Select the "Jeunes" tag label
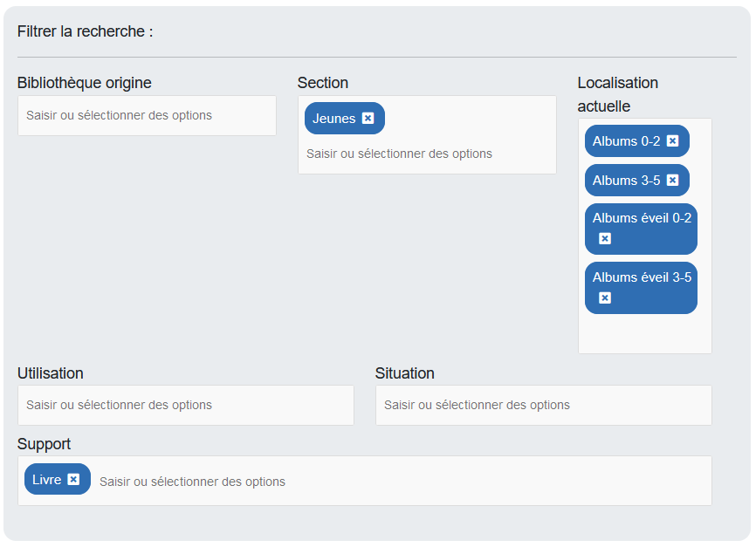756x547 pixels. click(x=333, y=118)
